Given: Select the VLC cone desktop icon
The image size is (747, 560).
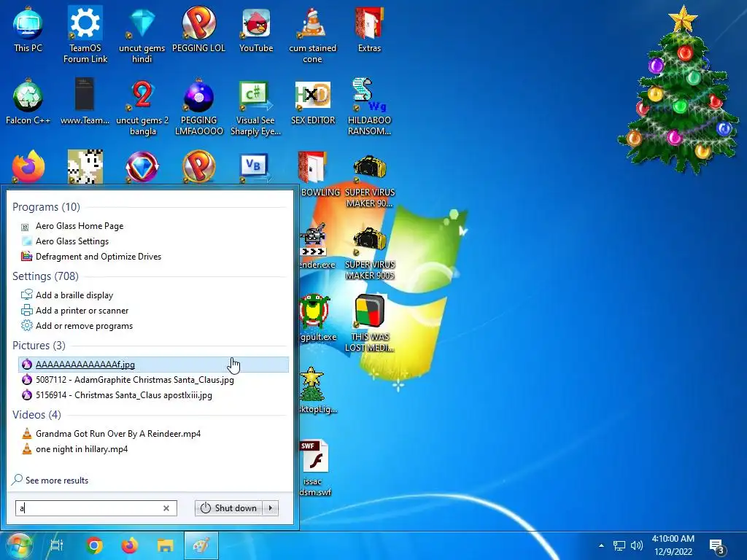Looking at the screenshot, I should point(312,35).
